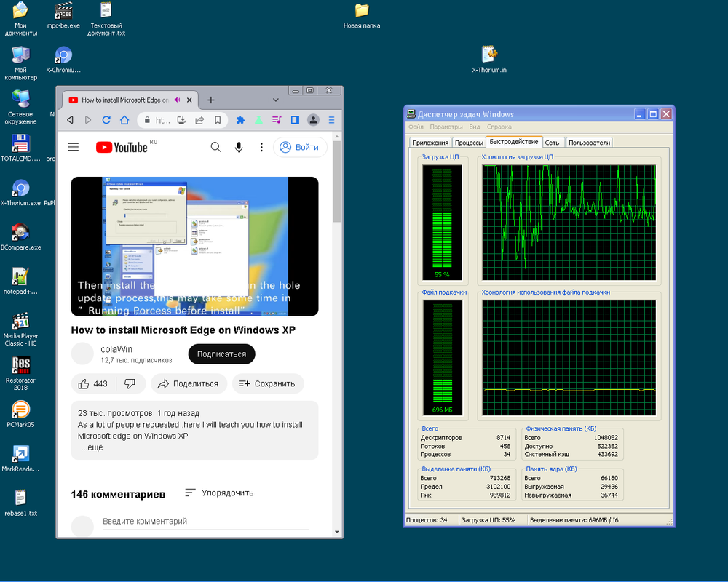Switch to the Пользователи tab

click(x=589, y=143)
